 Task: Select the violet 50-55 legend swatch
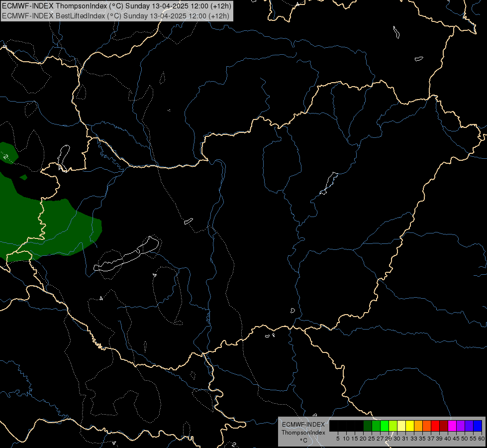(469, 426)
